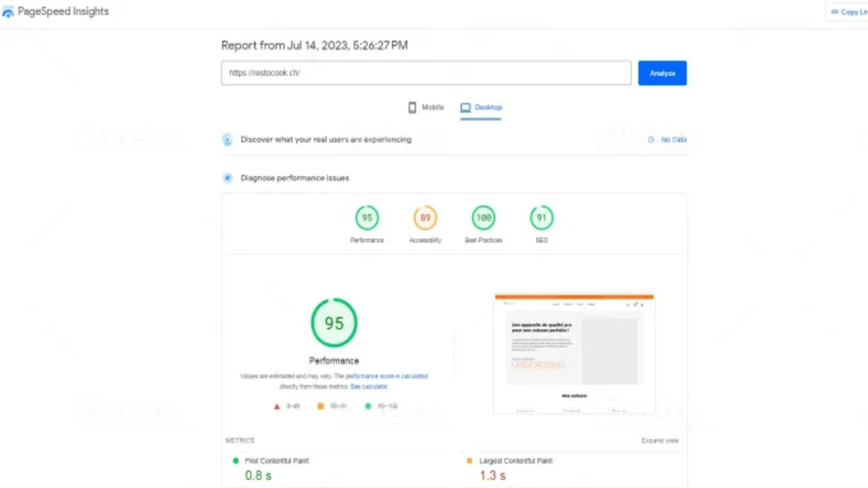
Task: Focus the URL input field with restocook.ch
Action: [426, 73]
